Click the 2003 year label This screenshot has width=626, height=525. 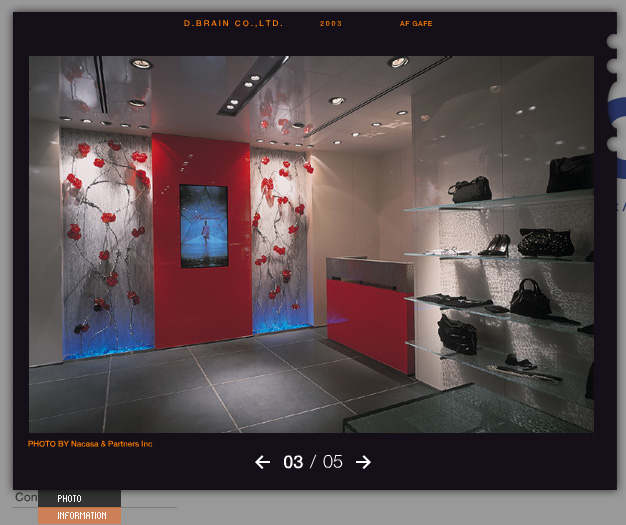[x=331, y=24]
